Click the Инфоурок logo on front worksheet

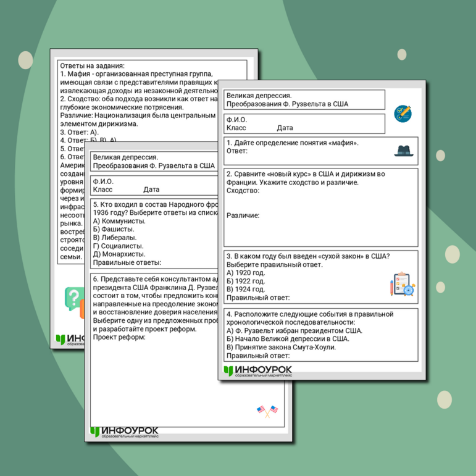pos(257,370)
